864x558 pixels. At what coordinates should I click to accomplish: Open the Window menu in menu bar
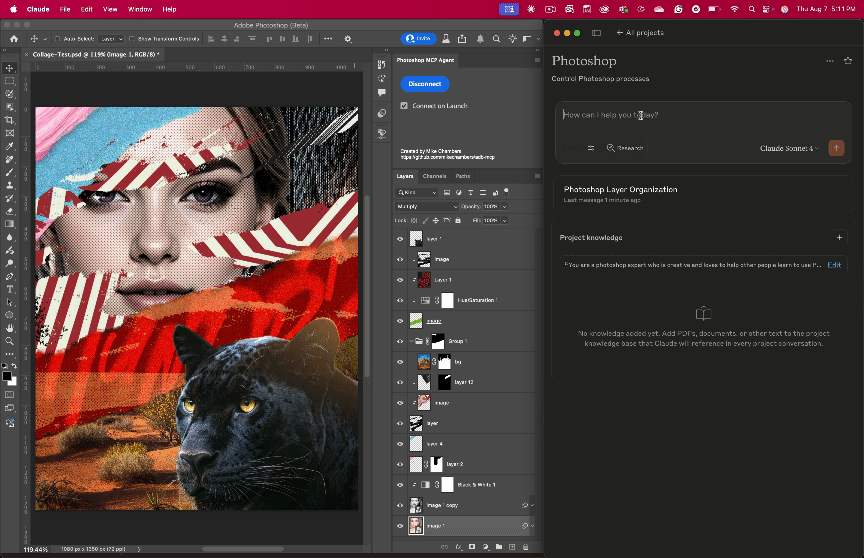pyautogui.click(x=140, y=9)
